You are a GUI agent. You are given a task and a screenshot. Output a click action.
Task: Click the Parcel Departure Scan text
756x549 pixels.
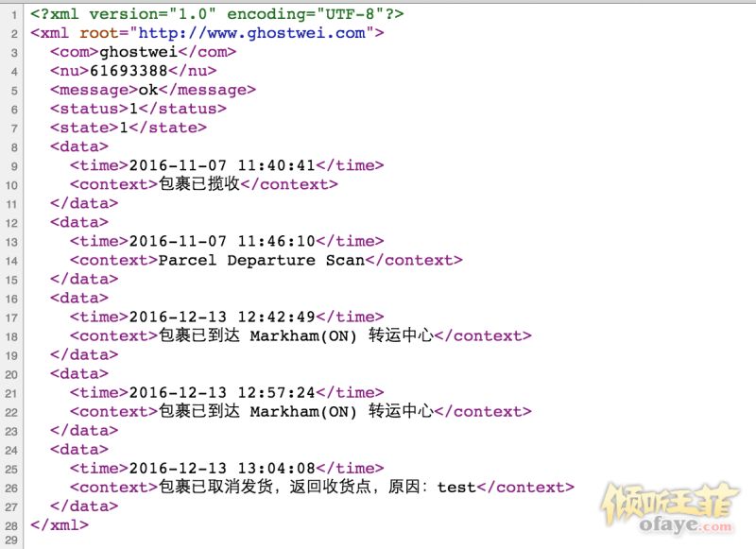(261, 260)
